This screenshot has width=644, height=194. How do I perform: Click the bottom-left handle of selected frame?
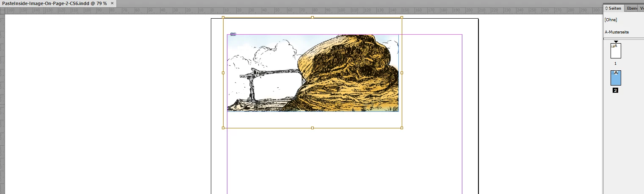click(x=223, y=128)
